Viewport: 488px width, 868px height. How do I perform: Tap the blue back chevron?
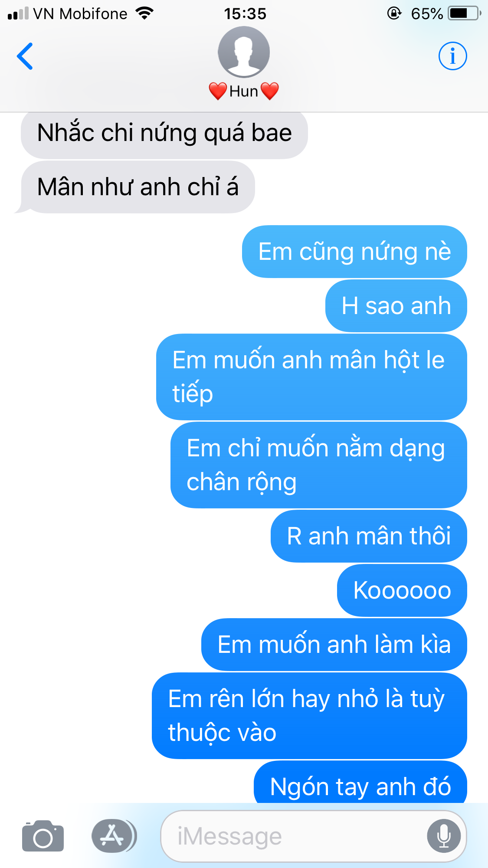tap(25, 56)
